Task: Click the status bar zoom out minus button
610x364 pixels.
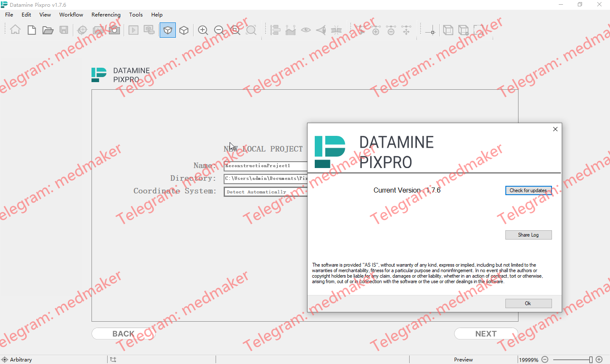Action: click(x=545, y=359)
